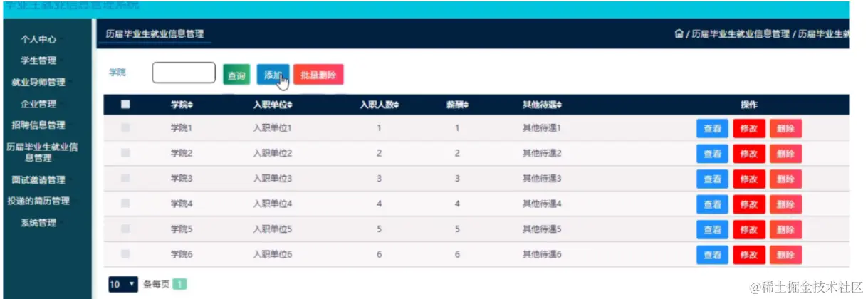Viewport: 868px width, 299px height.
Task: Check the row checkbox for 学院1
Action: click(x=126, y=128)
